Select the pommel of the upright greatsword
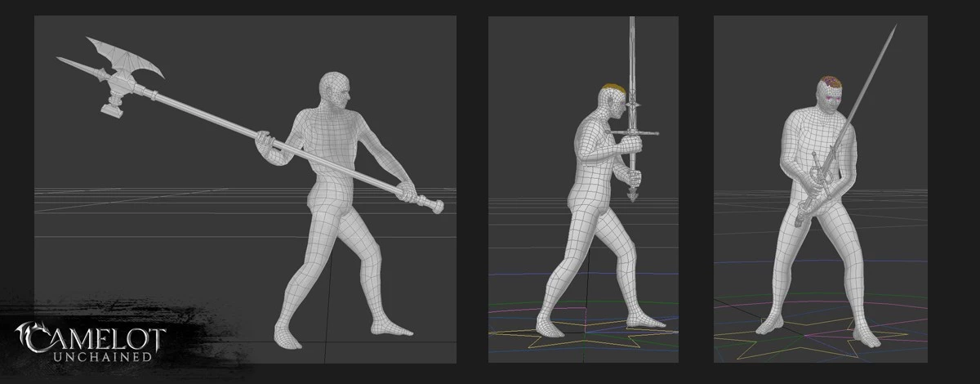The image size is (980, 384). click(633, 196)
